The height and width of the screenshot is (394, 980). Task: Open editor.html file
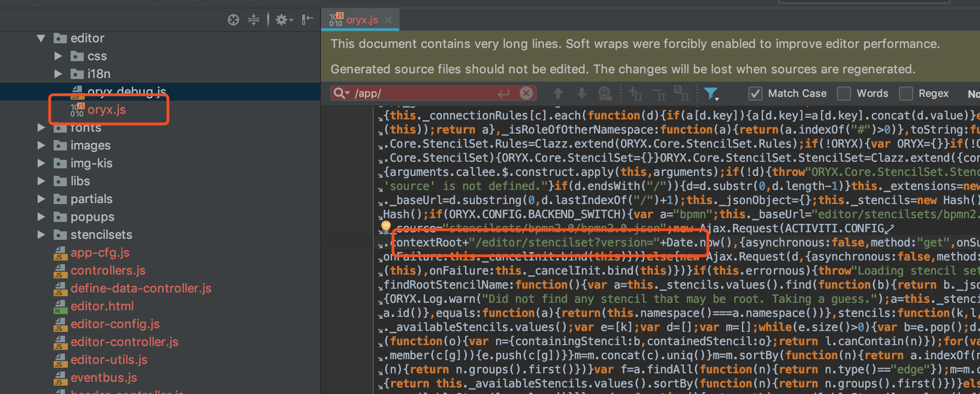(x=102, y=306)
